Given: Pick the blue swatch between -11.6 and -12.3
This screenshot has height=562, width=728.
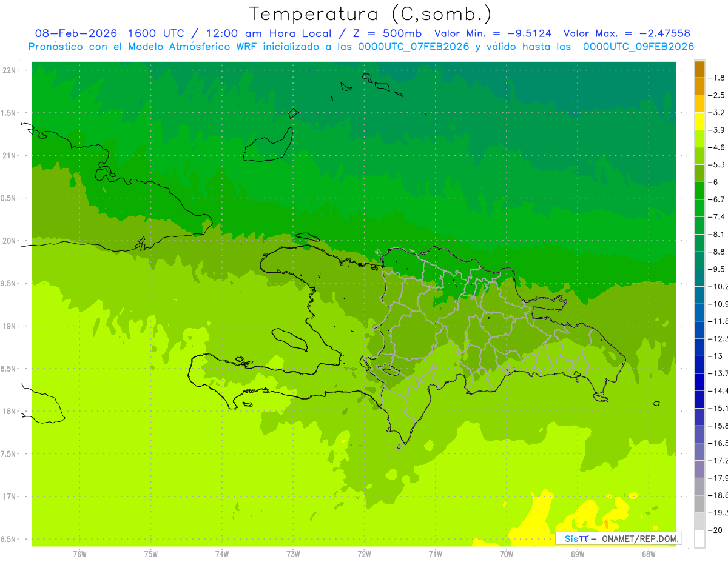Looking at the screenshot, I should click(699, 330).
